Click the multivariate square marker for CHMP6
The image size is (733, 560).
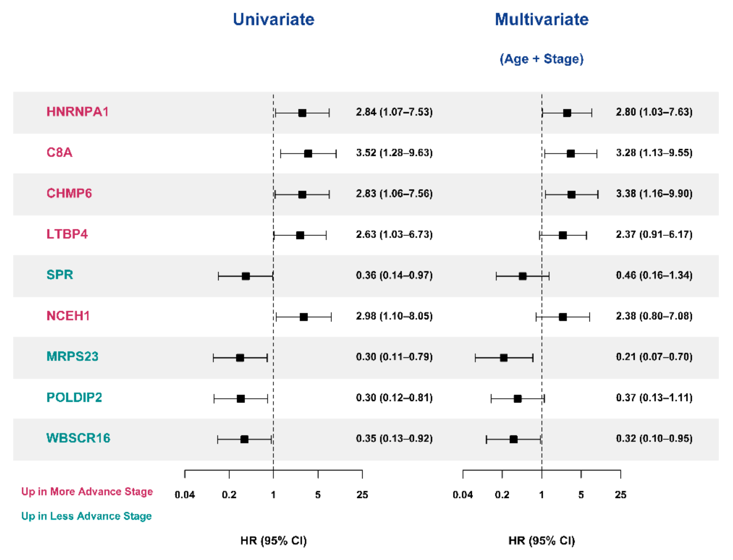pos(571,195)
